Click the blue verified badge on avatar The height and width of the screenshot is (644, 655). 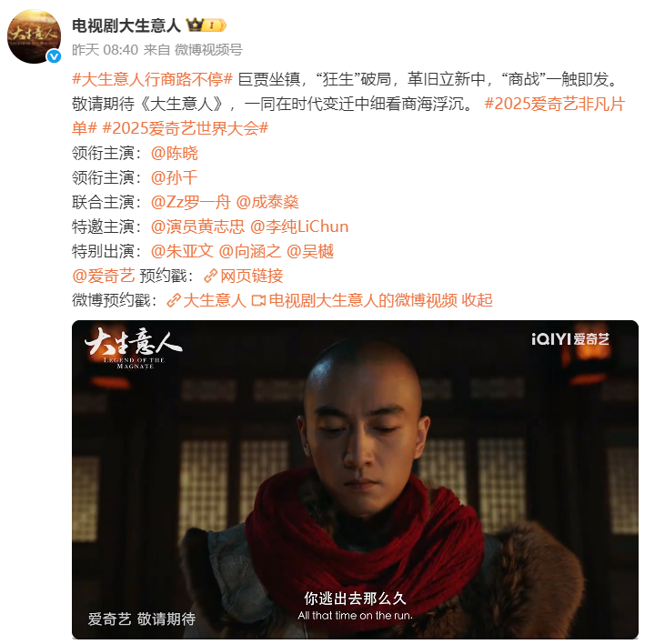point(54,56)
